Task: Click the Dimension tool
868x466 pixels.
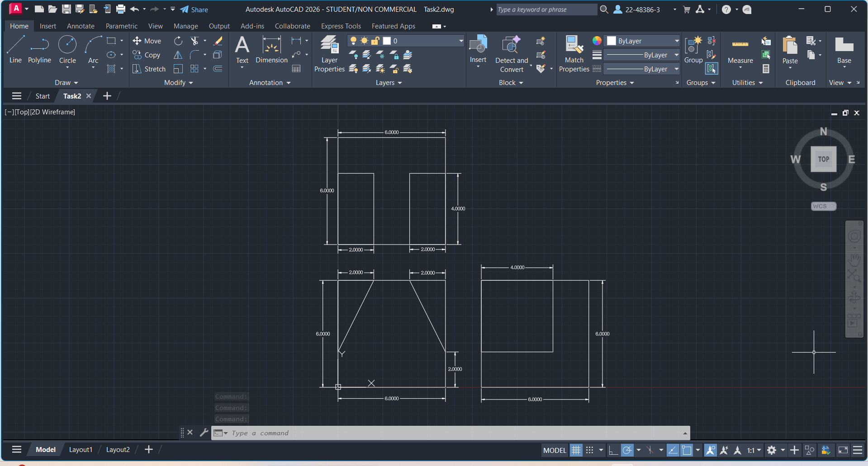Action: pos(271,50)
